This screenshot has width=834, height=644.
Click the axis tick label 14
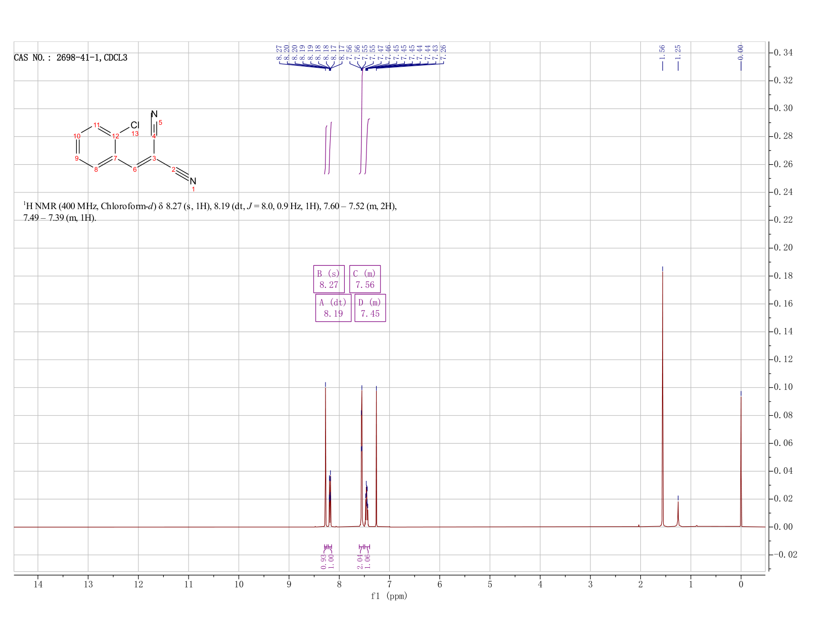pyautogui.click(x=38, y=584)
